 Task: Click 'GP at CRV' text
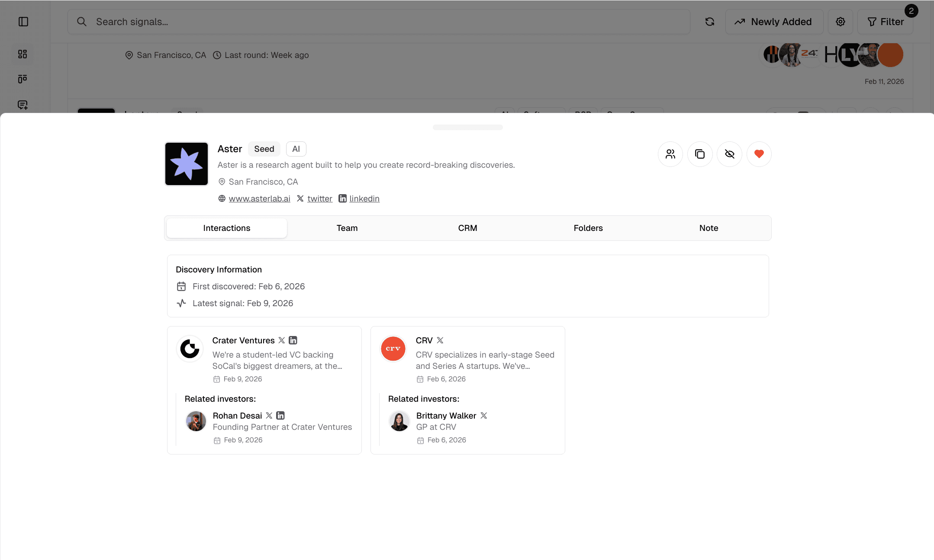436,427
